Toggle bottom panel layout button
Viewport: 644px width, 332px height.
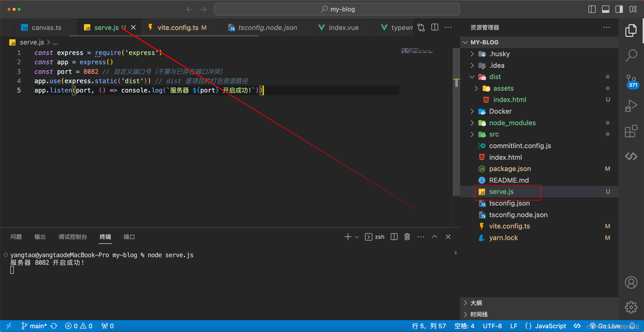pyautogui.click(x=606, y=9)
